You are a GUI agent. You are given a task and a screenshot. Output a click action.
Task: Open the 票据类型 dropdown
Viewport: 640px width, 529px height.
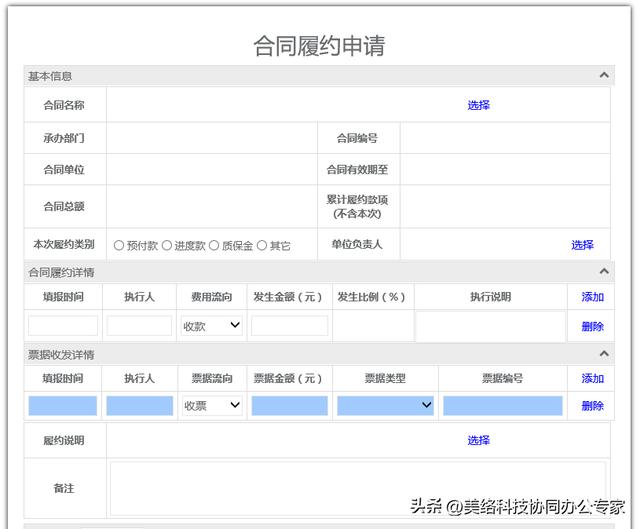click(x=385, y=405)
